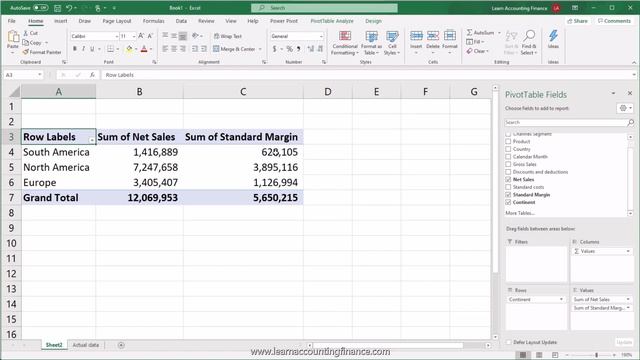640x360 pixels.
Task: Open Continent field dropdown in Rows
Action: point(561,300)
